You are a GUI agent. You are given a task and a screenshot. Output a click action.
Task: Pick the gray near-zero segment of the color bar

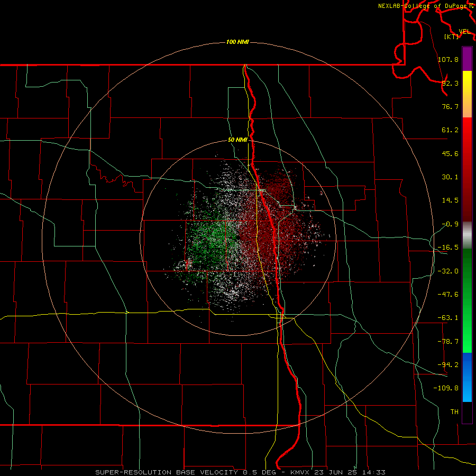pyautogui.click(x=467, y=235)
